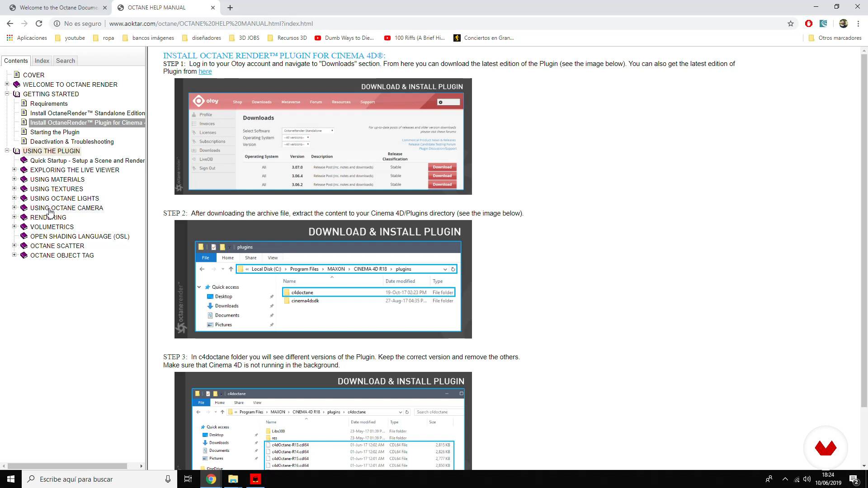Open the Starting the Plugin topic
Screen dimensions: 868x488
(x=55, y=132)
